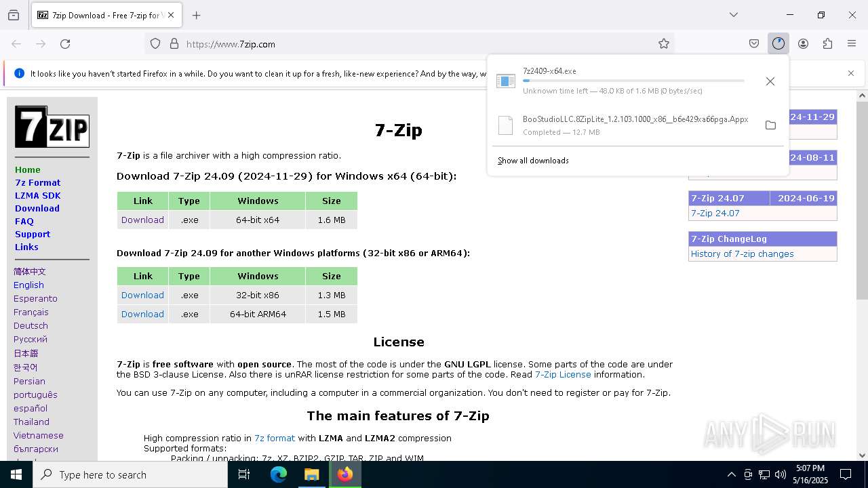Viewport: 868px width, 488px height.
Task: Switch language to Deutsch
Action: pyautogui.click(x=31, y=325)
